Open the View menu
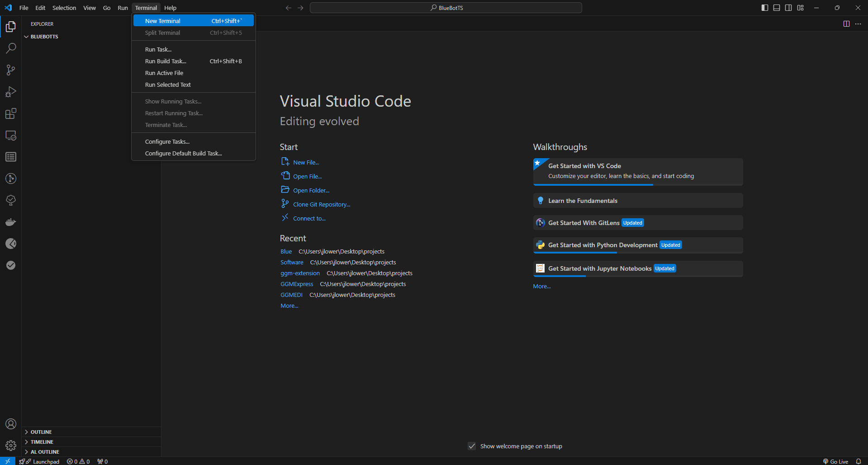The height and width of the screenshot is (465, 868). point(90,8)
